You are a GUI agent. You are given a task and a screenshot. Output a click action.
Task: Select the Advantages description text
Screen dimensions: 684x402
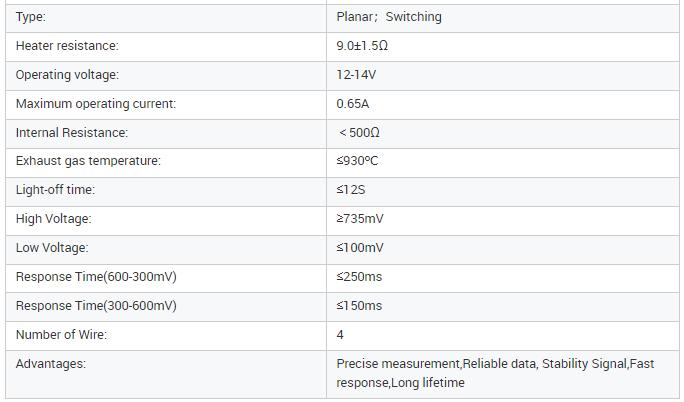point(495,373)
